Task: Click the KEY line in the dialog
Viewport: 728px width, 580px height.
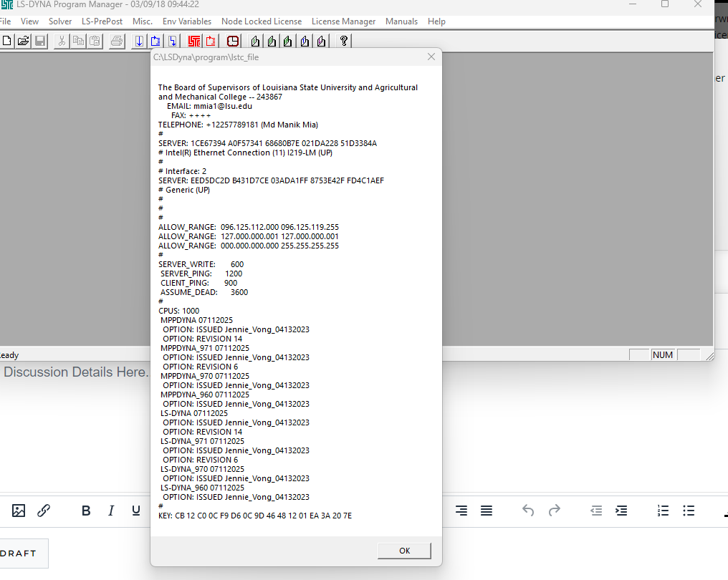Action: pyautogui.click(x=255, y=516)
